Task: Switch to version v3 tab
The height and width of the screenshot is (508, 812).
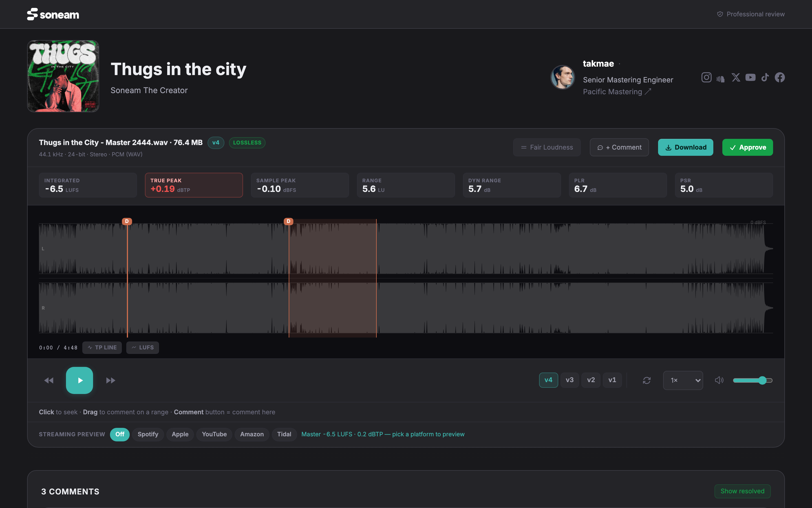Action: click(570, 380)
